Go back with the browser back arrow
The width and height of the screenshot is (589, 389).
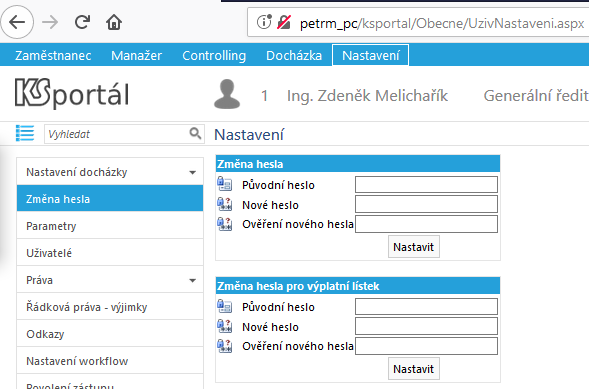pyautogui.click(x=17, y=22)
